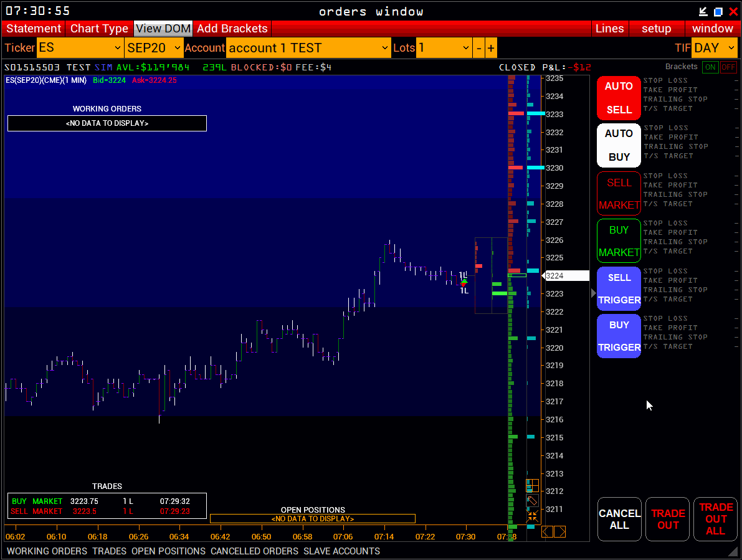This screenshot has width=742, height=560.
Task: Click the small expand triangle beside chart
Action: coord(593,293)
